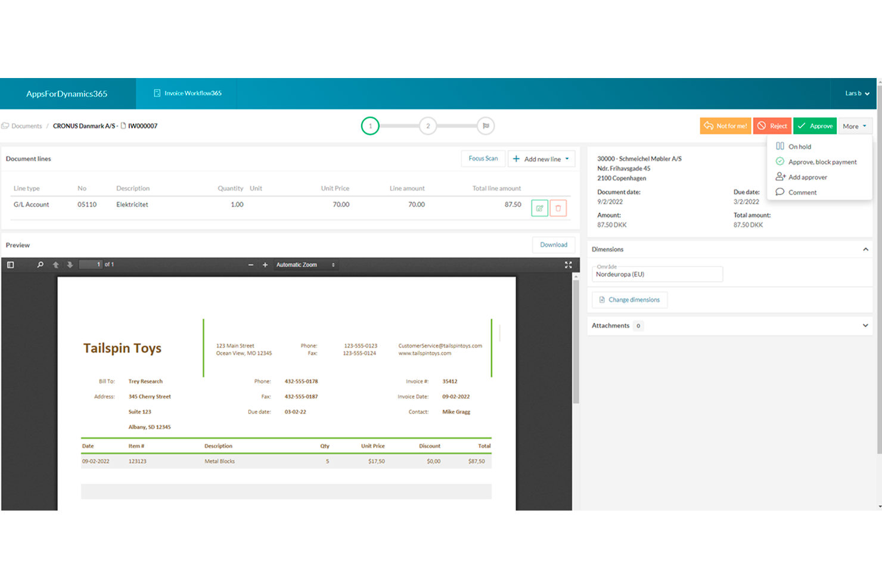Screen dimensions: 882x588
Task: Edit the Elektricitet document line
Action: pos(539,208)
